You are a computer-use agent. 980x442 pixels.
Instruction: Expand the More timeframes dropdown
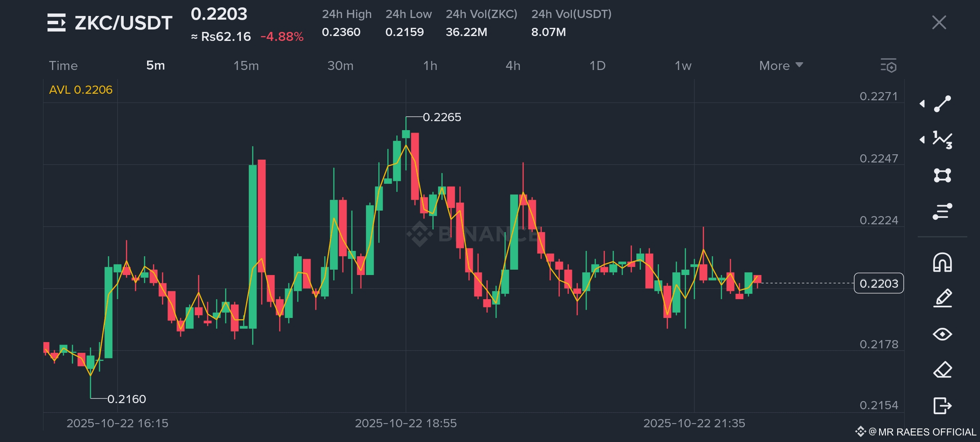(x=781, y=65)
